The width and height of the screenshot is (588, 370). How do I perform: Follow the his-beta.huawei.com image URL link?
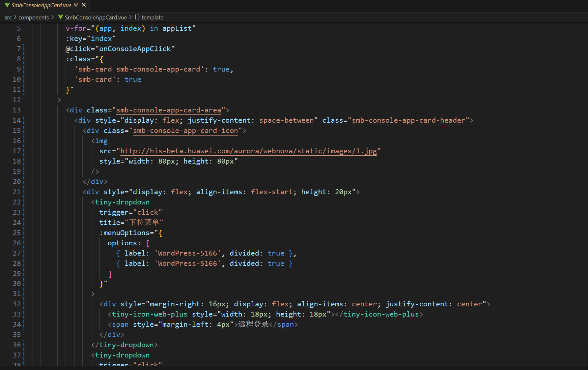pos(248,151)
